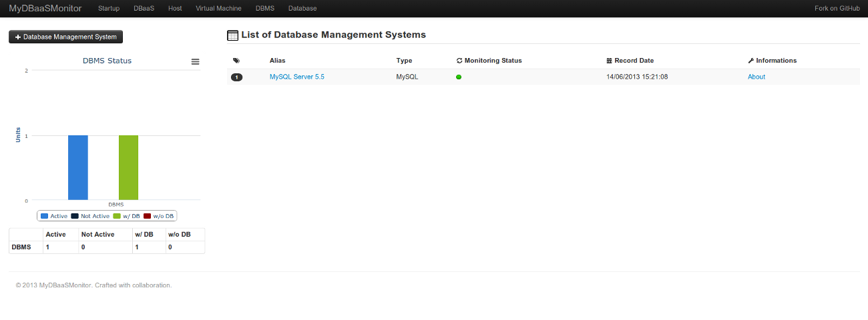Click the wrench icon beside Informations
This screenshot has height=320, width=868.
tap(751, 61)
